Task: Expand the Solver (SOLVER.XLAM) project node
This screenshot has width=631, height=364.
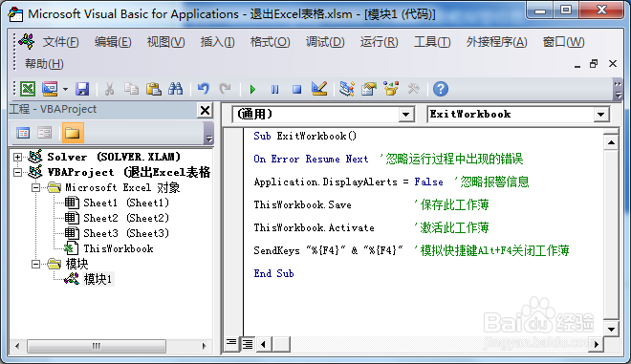Action: click(17, 157)
